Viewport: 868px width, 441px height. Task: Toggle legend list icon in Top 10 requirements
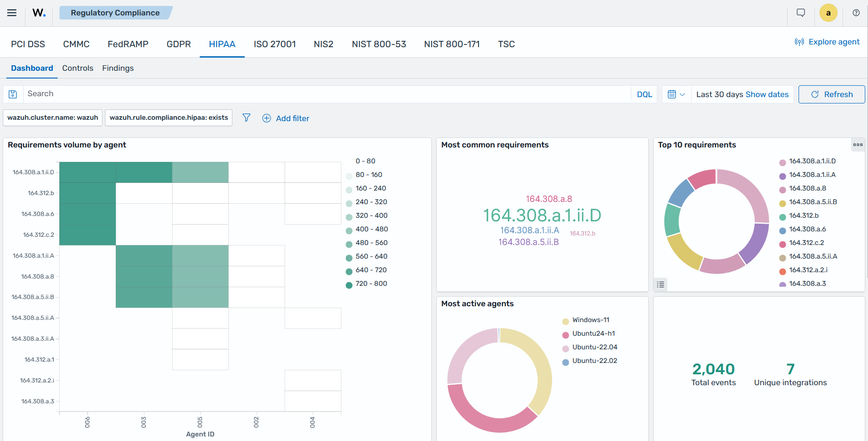(x=661, y=284)
